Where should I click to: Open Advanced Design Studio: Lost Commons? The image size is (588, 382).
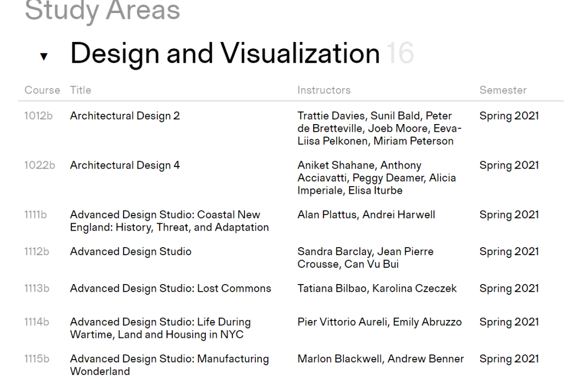pyautogui.click(x=170, y=288)
